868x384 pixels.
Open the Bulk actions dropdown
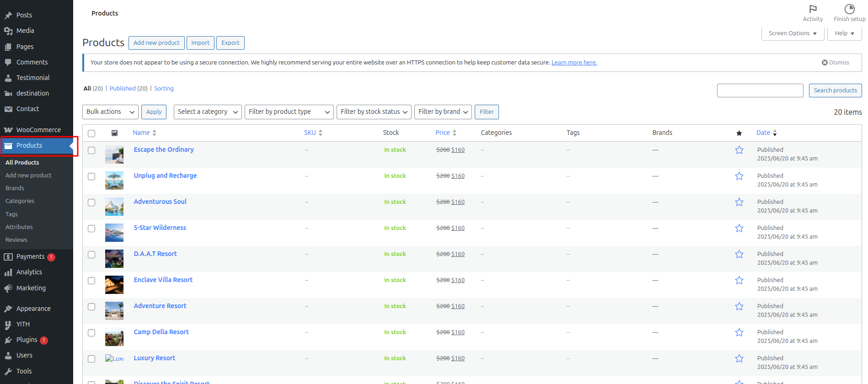(x=111, y=112)
